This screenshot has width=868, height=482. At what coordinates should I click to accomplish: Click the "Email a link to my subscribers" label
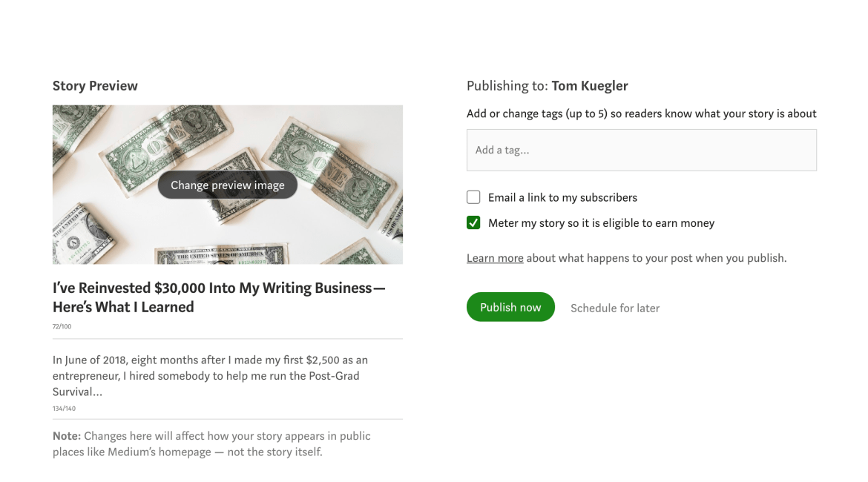click(x=562, y=197)
